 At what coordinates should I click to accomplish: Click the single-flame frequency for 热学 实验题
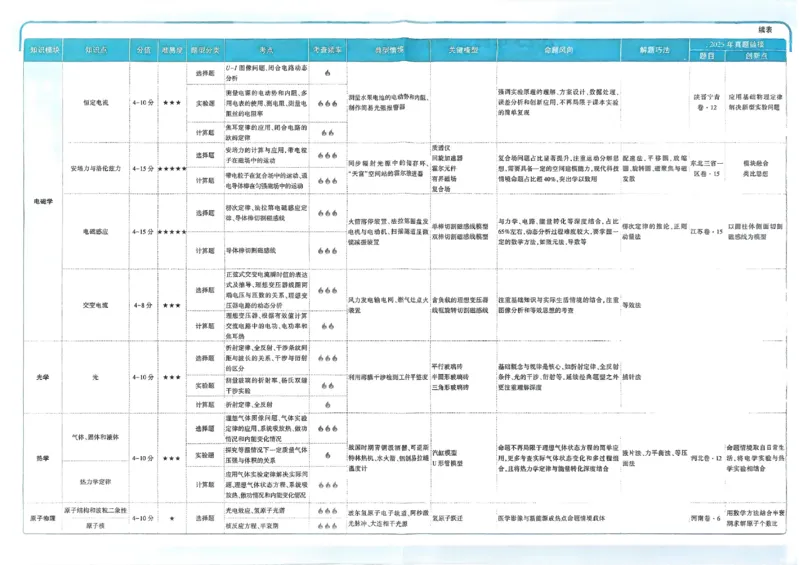(328, 455)
